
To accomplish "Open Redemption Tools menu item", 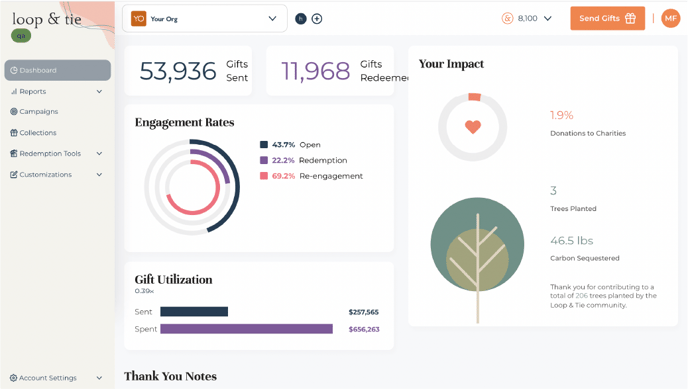I will click(x=57, y=153).
